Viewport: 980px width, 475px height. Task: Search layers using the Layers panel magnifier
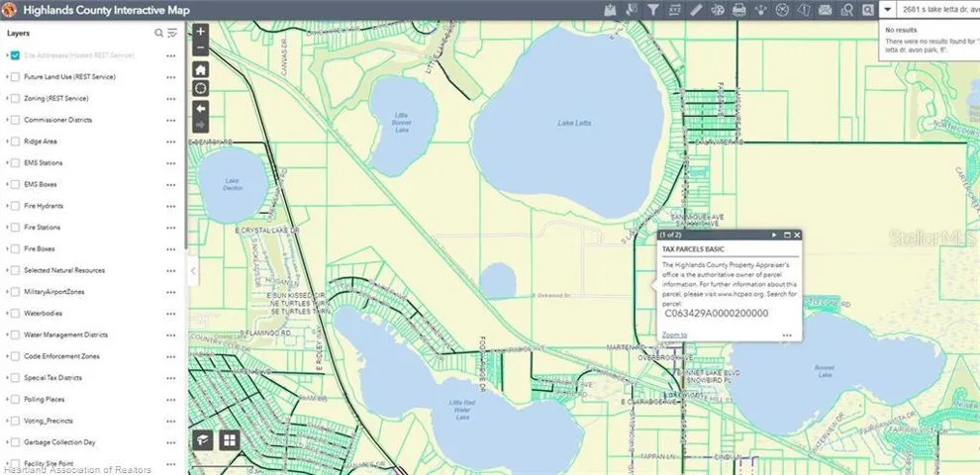coord(158,33)
